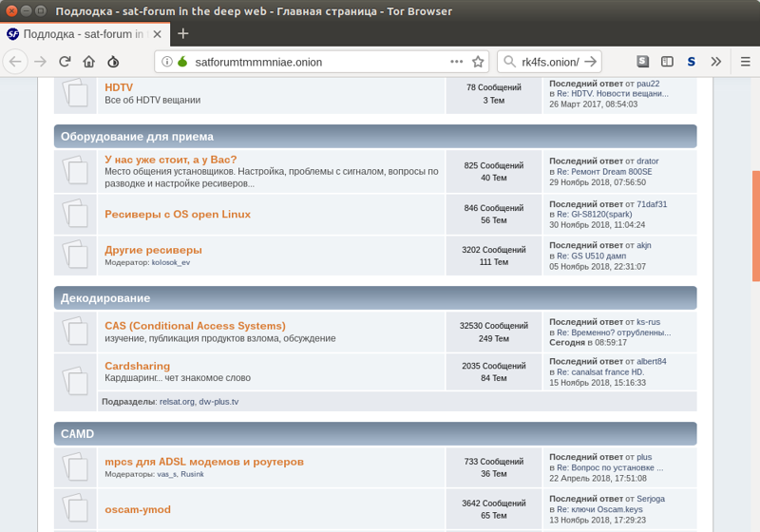Open the site information icon
The image size is (760, 532).
pos(167,62)
